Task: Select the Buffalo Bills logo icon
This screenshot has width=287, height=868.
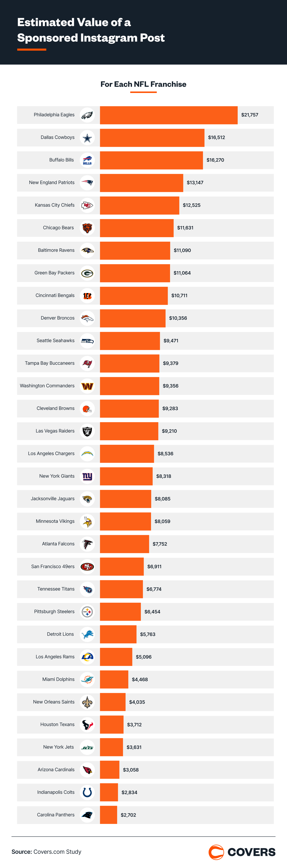Action: 87,160
